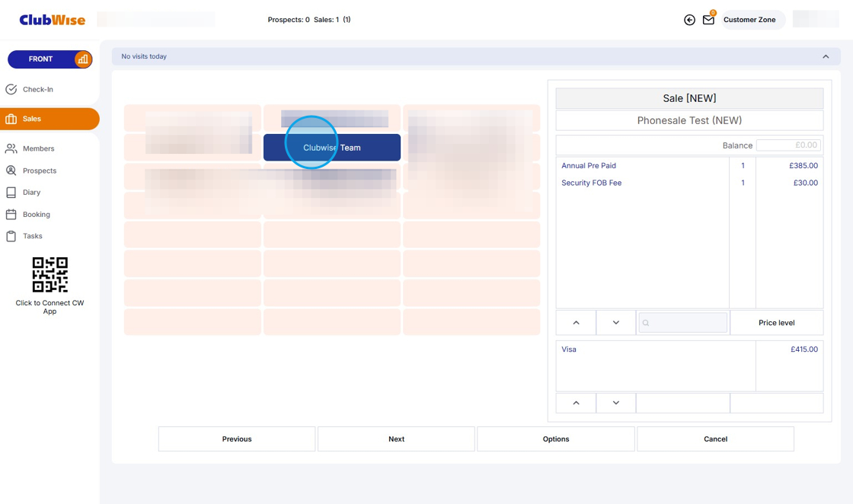Screen dimensions: 853x504
Task: Click the Next button
Action: 396,439
